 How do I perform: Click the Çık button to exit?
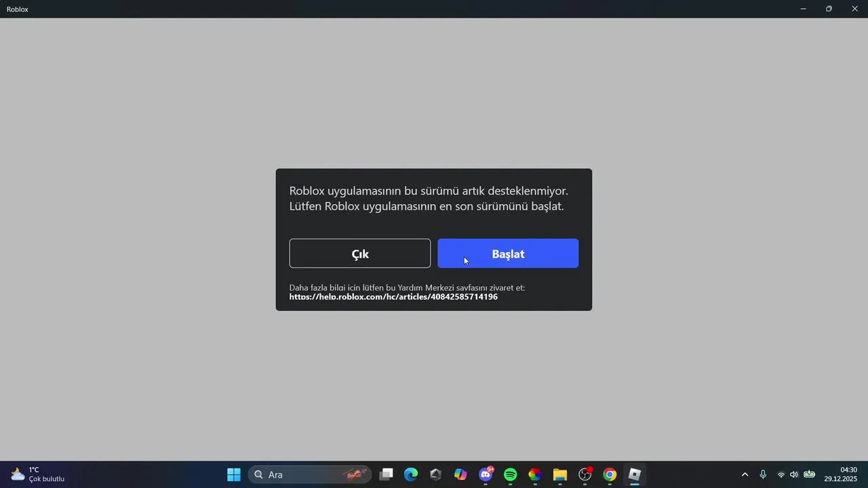360,253
